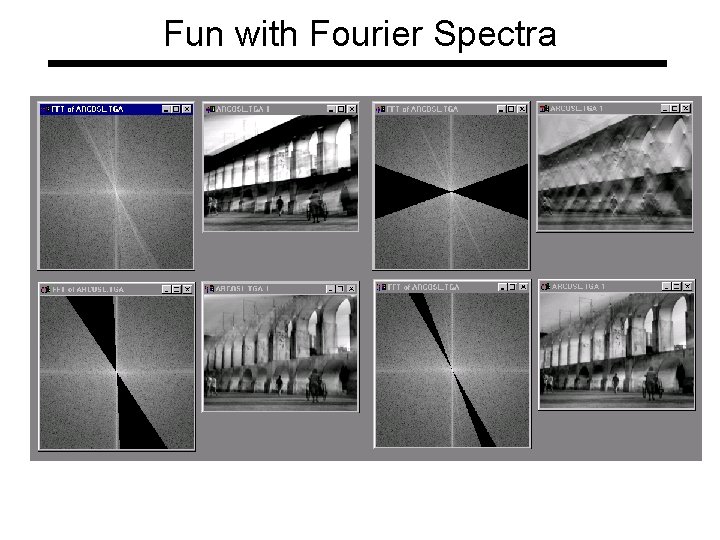Click the app icon in the blue-titled FFT window

click(x=45, y=109)
